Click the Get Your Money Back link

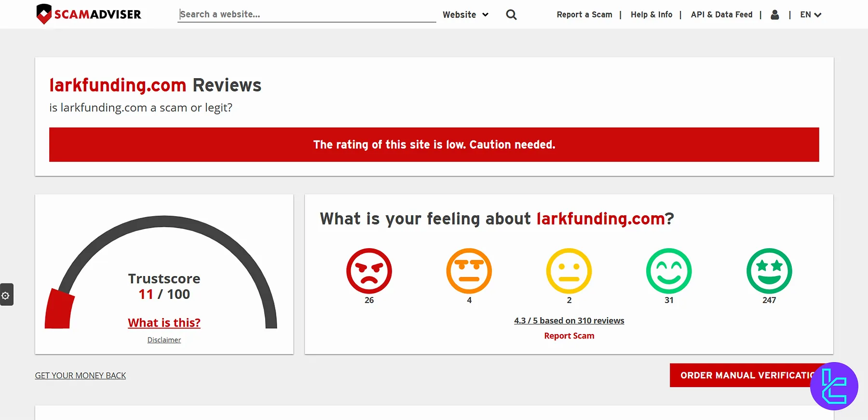point(80,376)
